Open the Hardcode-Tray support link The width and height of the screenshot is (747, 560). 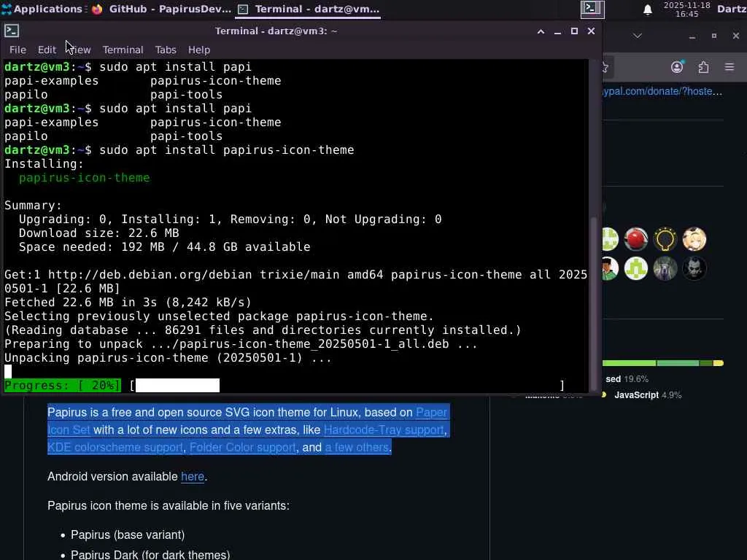point(384,430)
